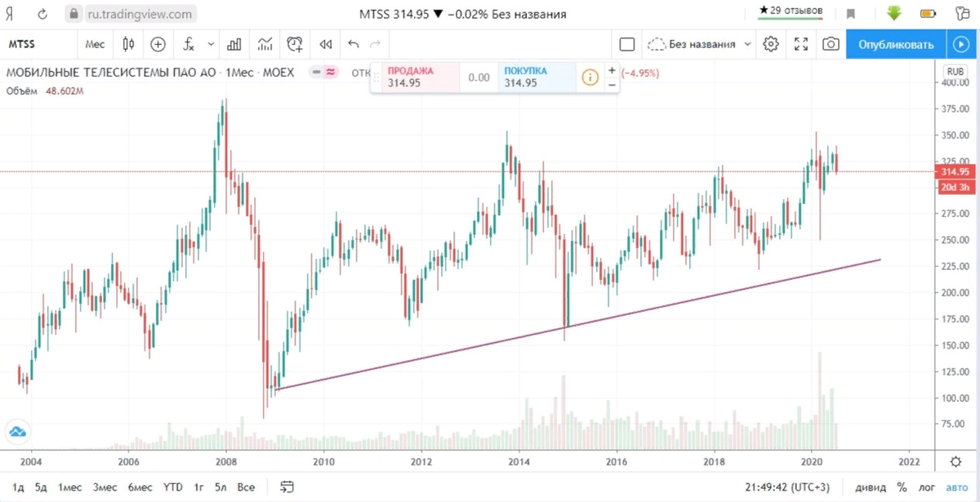Create an alert with clock icon

point(295,44)
